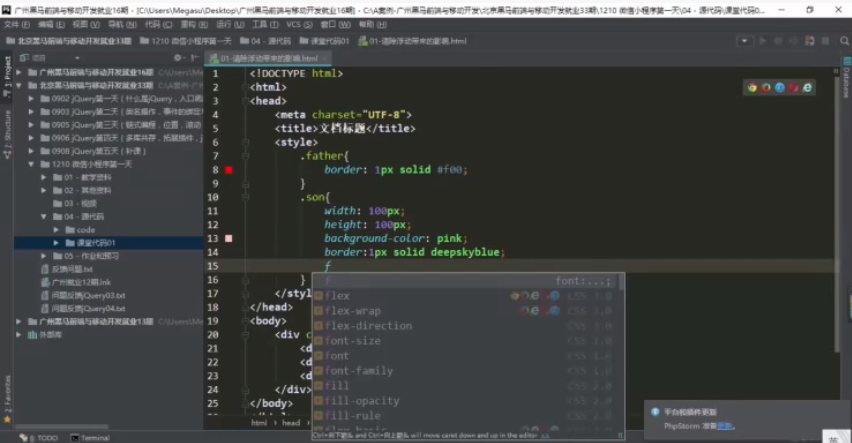Open the 工具 (T) menu
852x443 pixels.
point(265,24)
